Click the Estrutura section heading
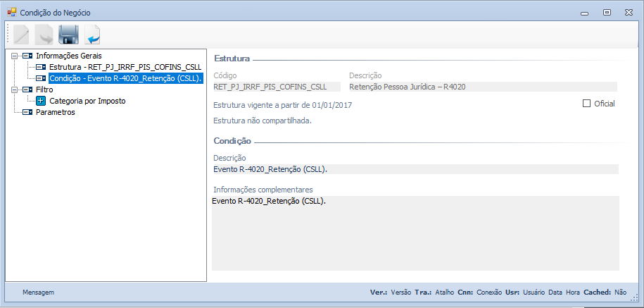This screenshot has width=644, height=308. [x=232, y=58]
